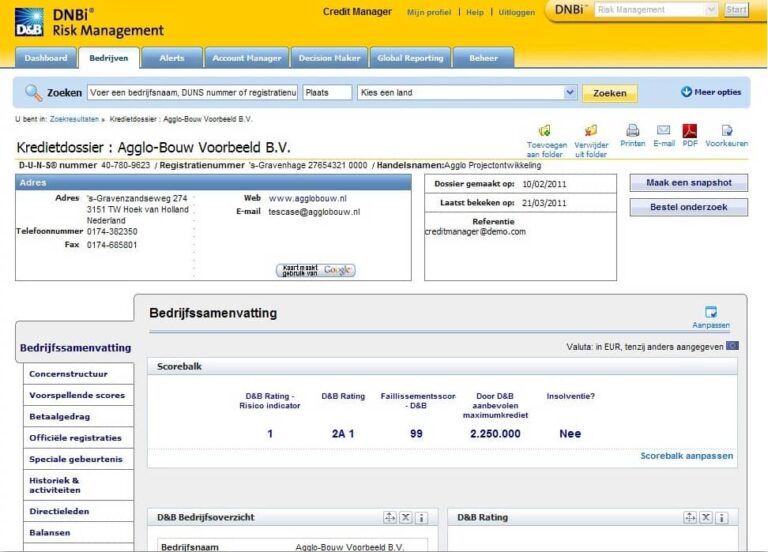Click Maak een snapshot button
Image resolution: width=768 pixels, height=552 pixels.
[x=689, y=183]
